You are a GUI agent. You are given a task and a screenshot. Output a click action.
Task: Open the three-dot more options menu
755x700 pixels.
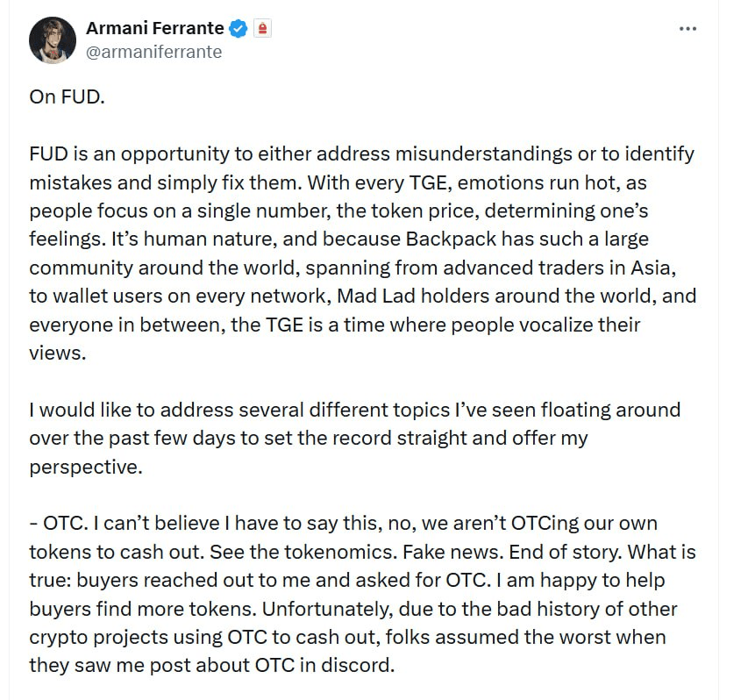pos(688,29)
